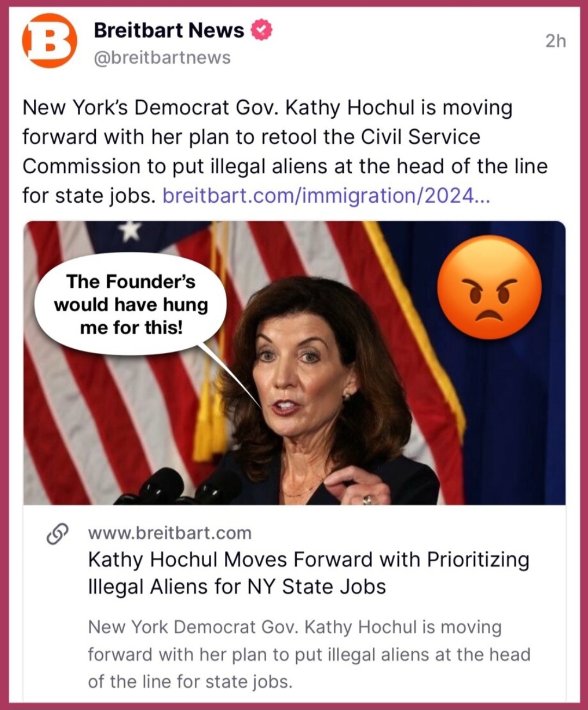588x710 pixels.
Task: Open the Kathy Hochul Moves Forward headline
Action: point(309,573)
